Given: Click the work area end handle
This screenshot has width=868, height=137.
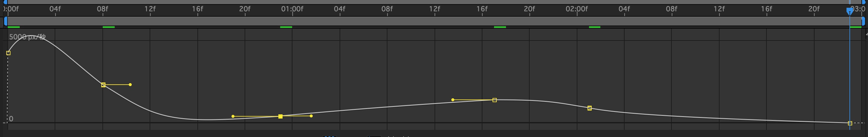Looking at the screenshot, I should pyautogui.click(x=863, y=21).
